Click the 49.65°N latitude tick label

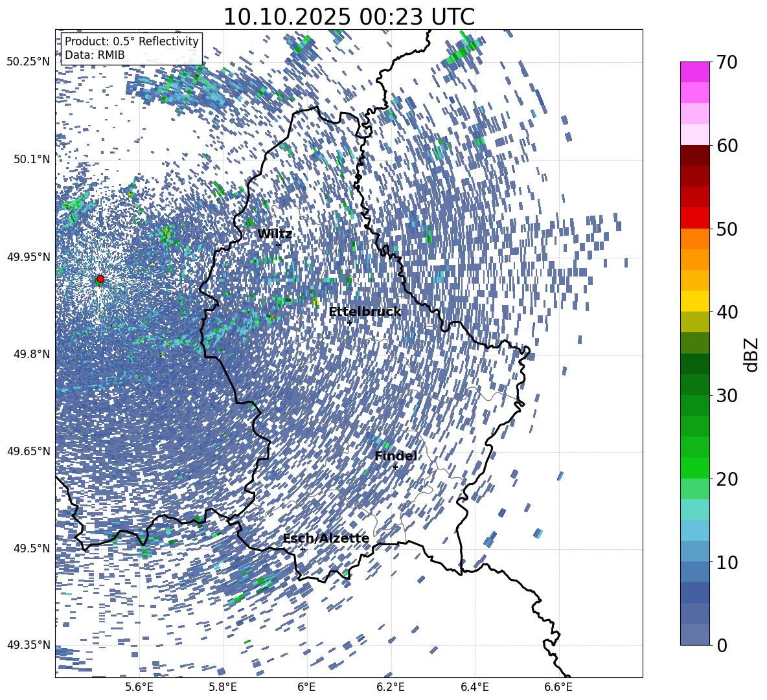pos(29,451)
